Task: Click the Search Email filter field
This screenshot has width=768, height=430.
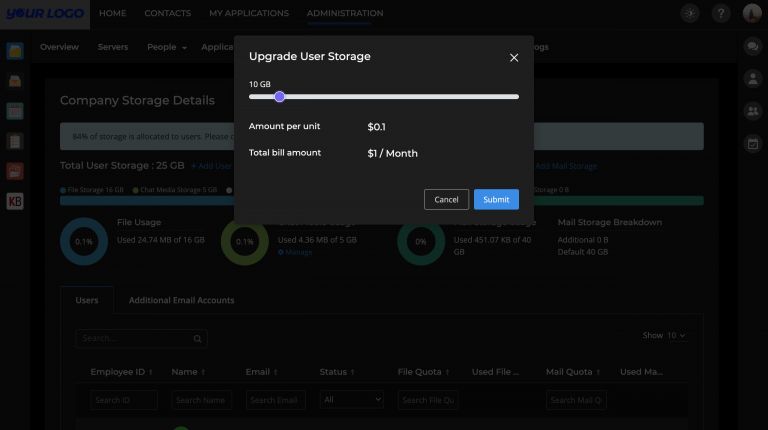Action: (x=276, y=400)
